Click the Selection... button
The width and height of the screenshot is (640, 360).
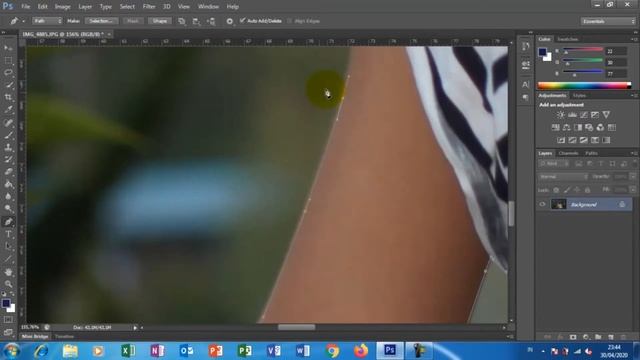pyautogui.click(x=101, y=21)
